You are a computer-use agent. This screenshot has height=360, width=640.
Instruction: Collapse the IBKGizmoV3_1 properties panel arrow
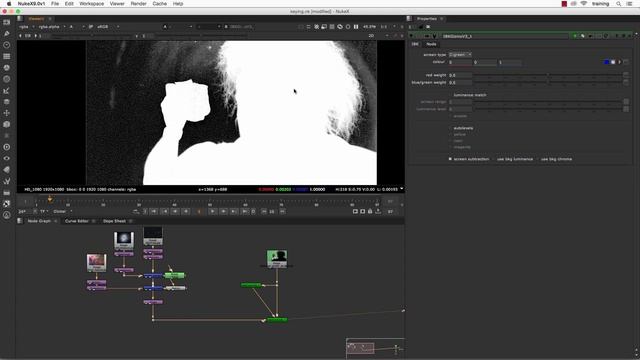(x=411, y=36)
